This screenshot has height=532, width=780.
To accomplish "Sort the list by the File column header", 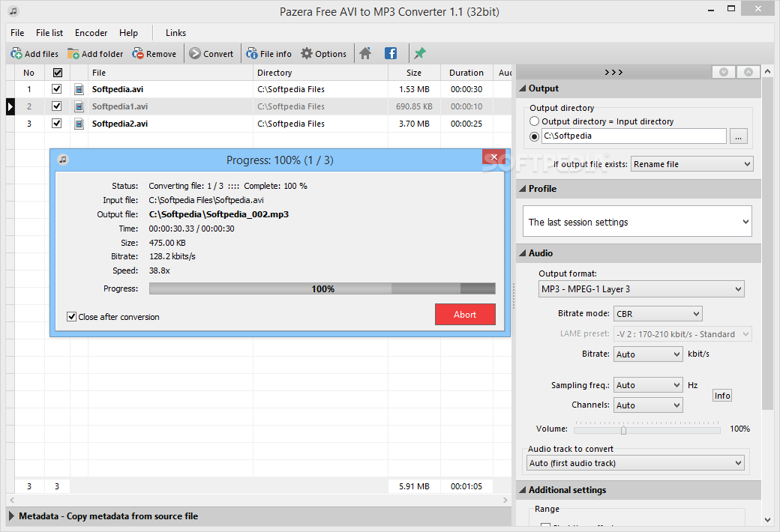I will (x=171, y=73).
